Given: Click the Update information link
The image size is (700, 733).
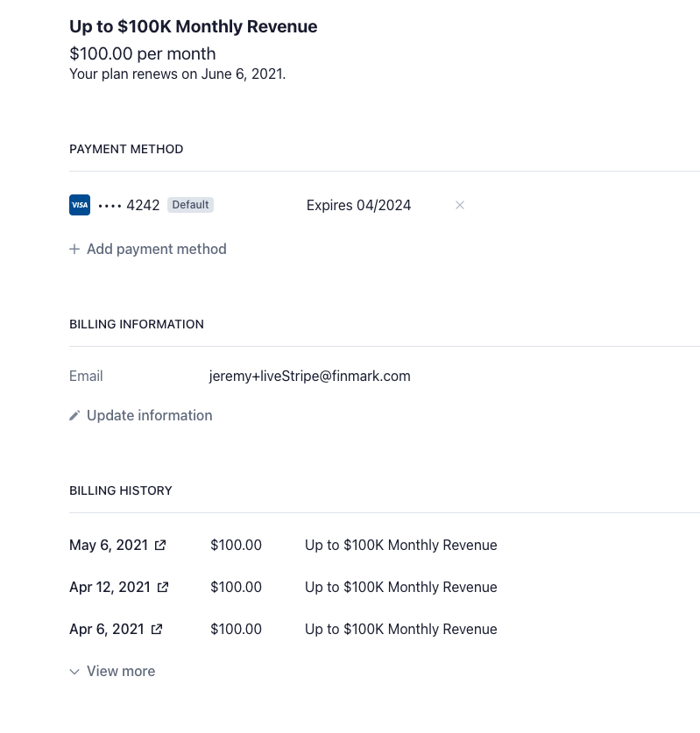Looking at the screenshot, I should [x=149, y=416].
